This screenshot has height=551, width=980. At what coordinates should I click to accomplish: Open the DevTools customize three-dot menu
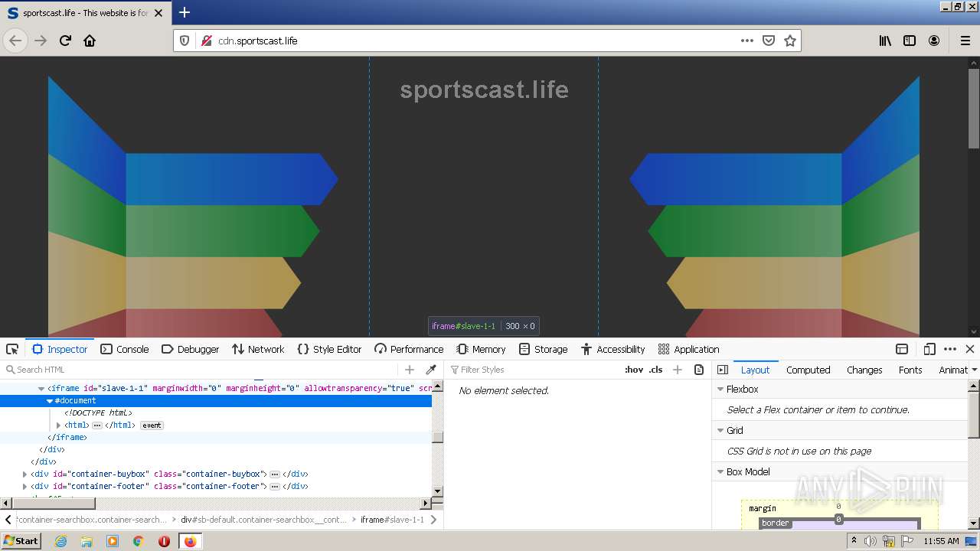pyautogui.click(x=950, y=349)
